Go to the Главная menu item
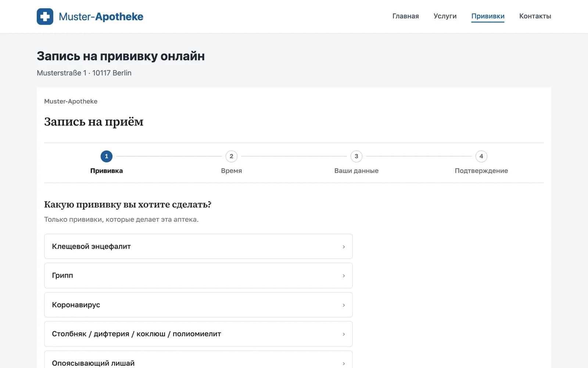Image resolution: width=588 pixels, height=368 pixels. click(405, 16)
